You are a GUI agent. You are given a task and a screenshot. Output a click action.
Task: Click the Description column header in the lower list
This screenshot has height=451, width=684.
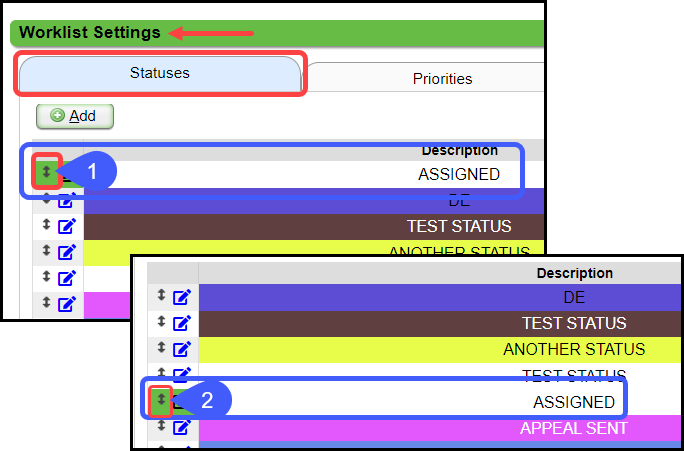(x=574, y=273)
